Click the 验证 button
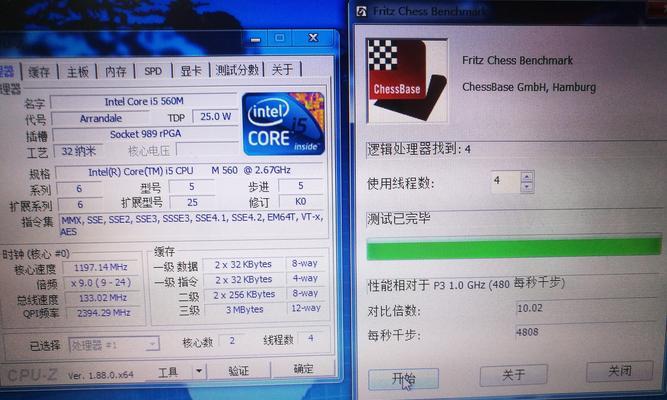This screenshot has width=667, height=400. (238, 370)
